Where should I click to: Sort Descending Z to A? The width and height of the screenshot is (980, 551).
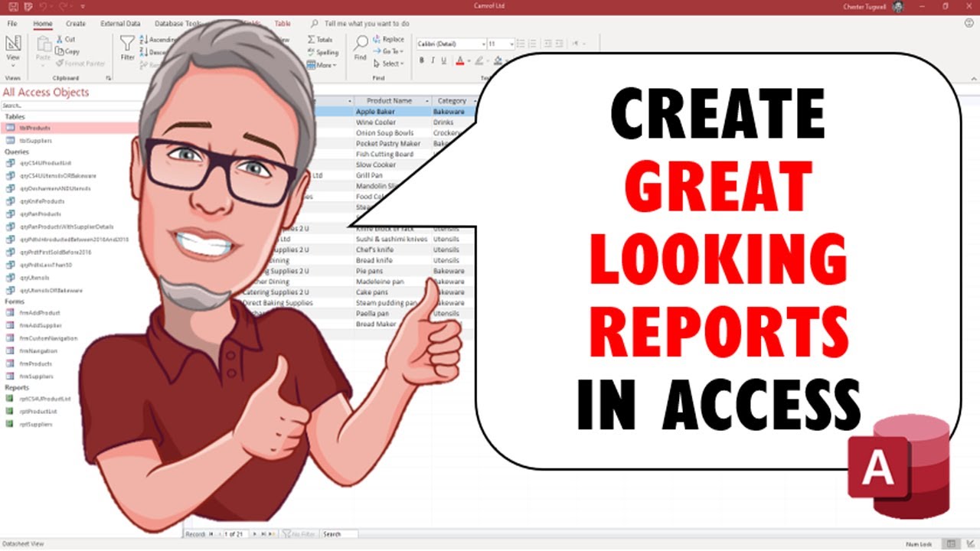pyautogui.click(x=153, y=52)
